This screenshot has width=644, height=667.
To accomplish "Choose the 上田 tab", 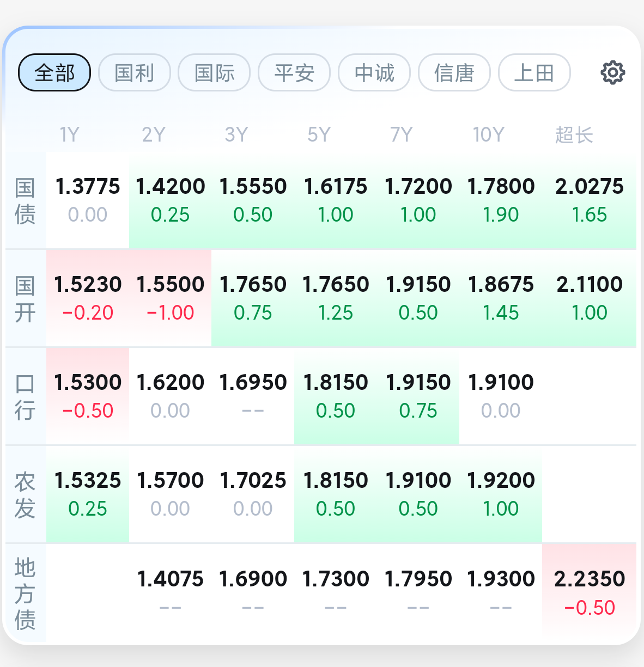I will point(534,72).
